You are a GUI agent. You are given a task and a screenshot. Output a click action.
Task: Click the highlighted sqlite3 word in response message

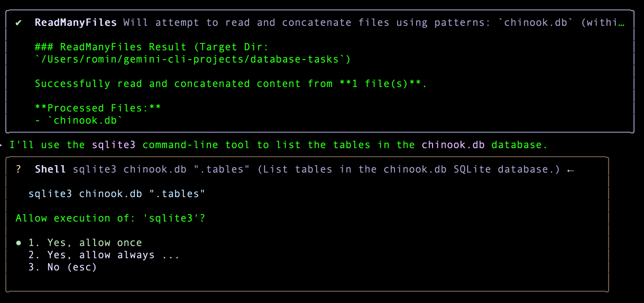pyautogui.click(x=114, y=145)
